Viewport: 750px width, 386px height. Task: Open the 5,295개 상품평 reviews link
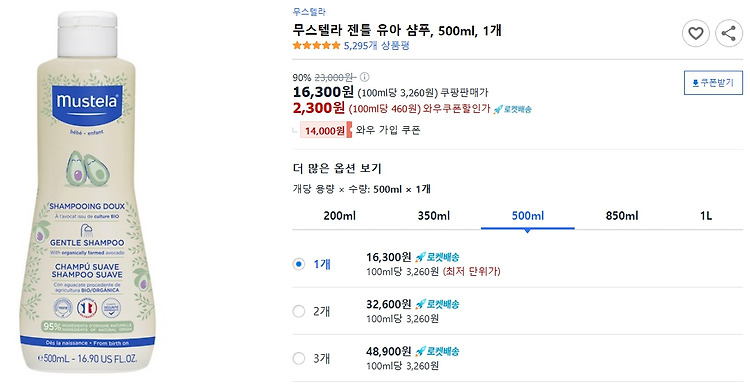377,46
